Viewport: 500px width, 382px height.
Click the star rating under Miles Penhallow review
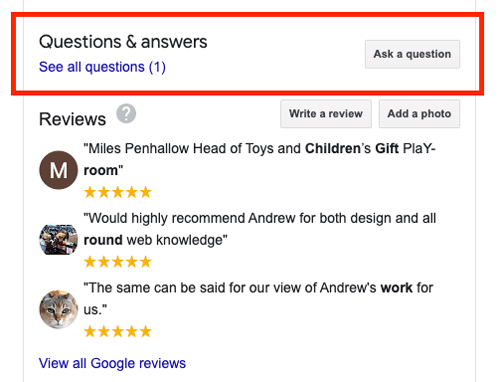point(118,192)
